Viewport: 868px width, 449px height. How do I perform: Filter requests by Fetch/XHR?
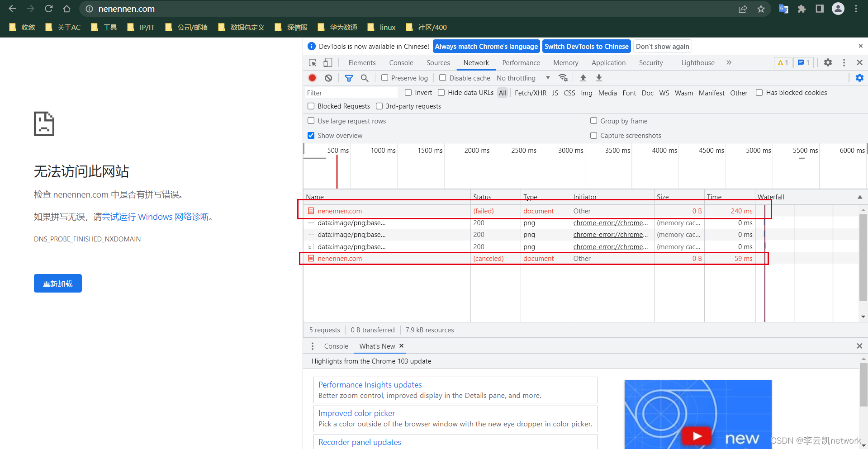530,93
